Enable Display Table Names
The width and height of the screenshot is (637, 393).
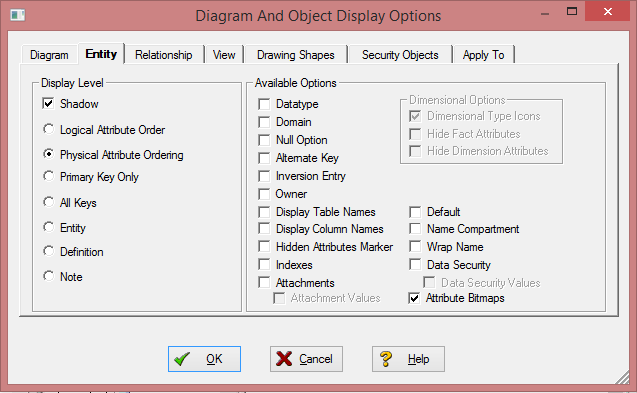(264, 212)
